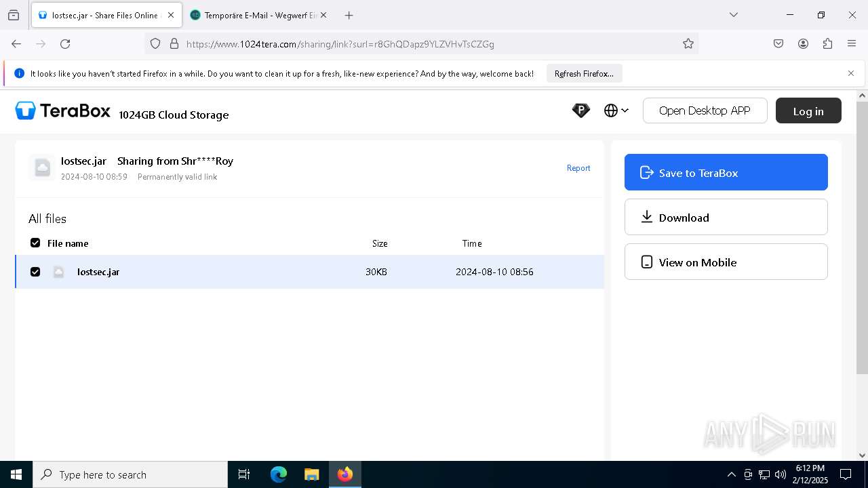This screenshot has height=488, width=868.
Task: Show hidden tray icons
Action: coord(731,474)
